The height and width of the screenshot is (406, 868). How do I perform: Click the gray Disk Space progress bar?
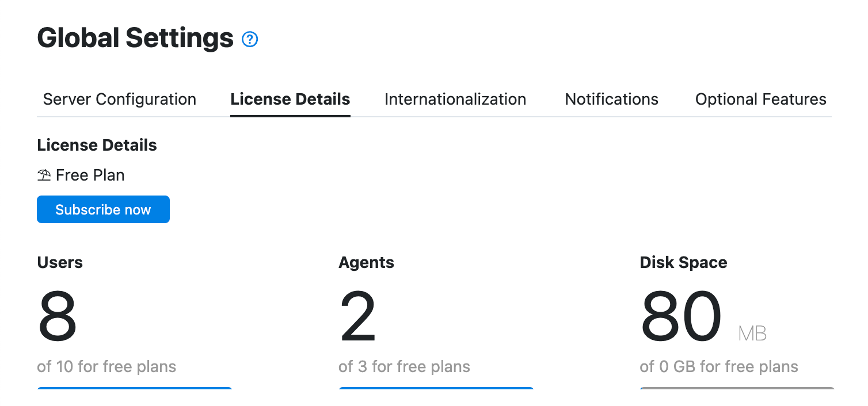737,389
